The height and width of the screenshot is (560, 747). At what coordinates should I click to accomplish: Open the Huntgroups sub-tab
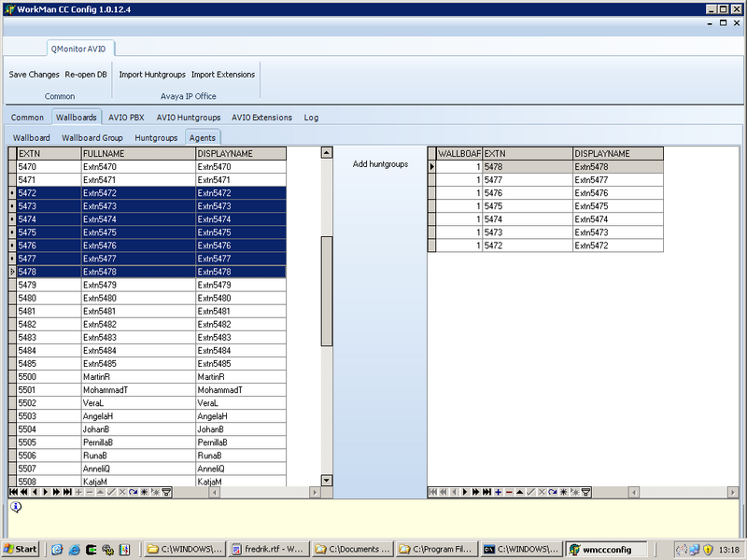click(x=156, y=137)
